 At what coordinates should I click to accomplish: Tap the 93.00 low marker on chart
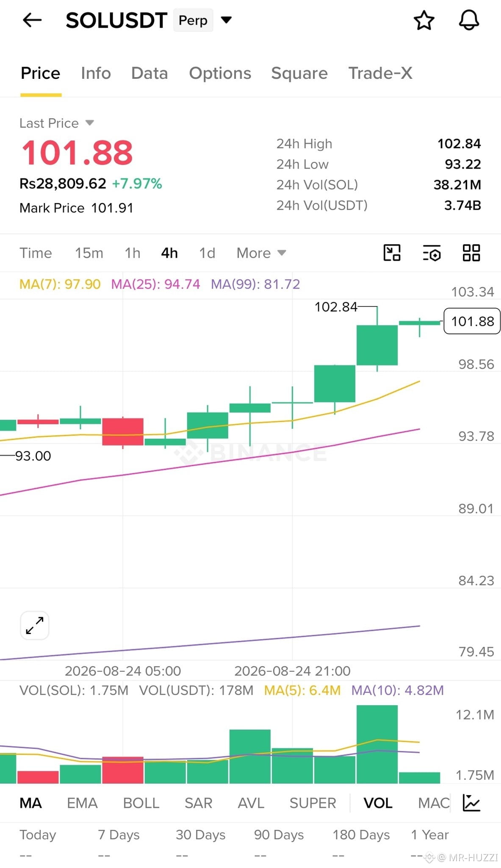[33, 456]
